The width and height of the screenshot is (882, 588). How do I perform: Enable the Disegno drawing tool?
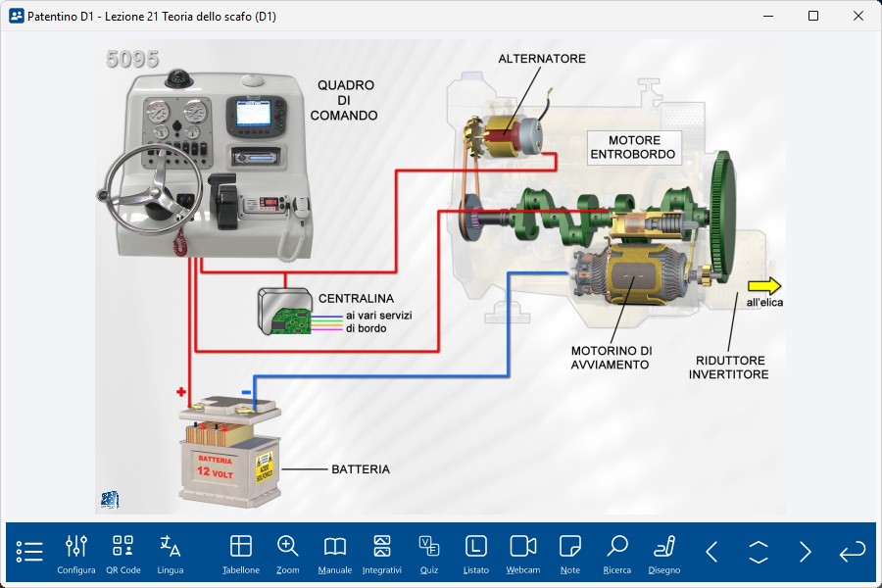pyautogui.click(x=664, y=552)
